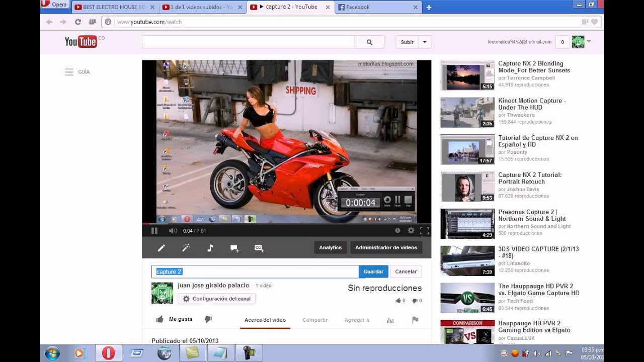This screenshot has height=362, width=644.
Task: Click the magnifying glass search button
Action: 369,42
